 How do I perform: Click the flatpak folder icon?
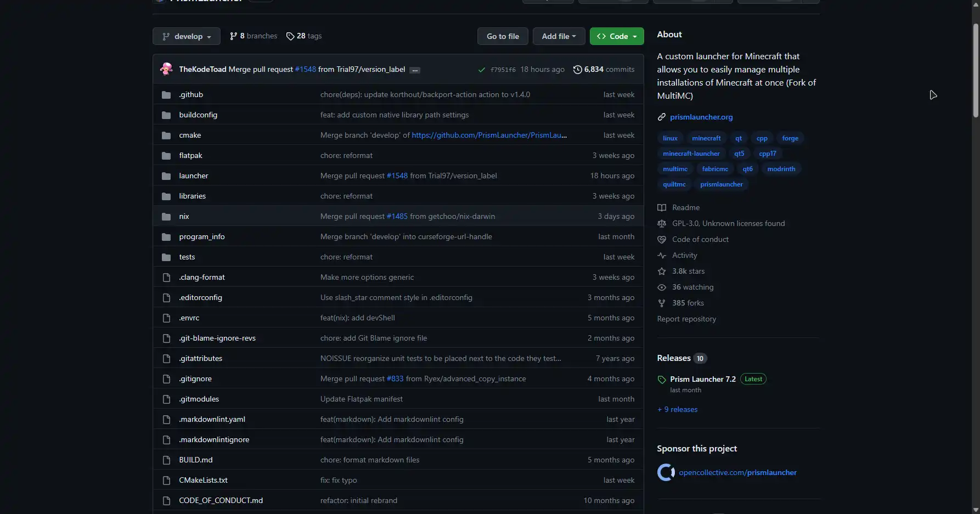(x=166, y=155)
